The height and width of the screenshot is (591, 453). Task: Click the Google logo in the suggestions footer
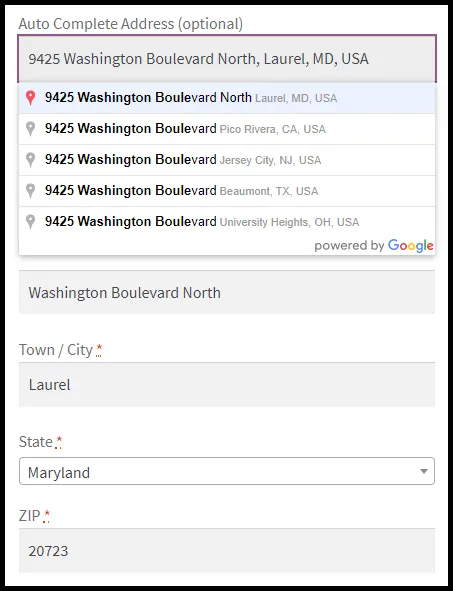pos(411,246)
